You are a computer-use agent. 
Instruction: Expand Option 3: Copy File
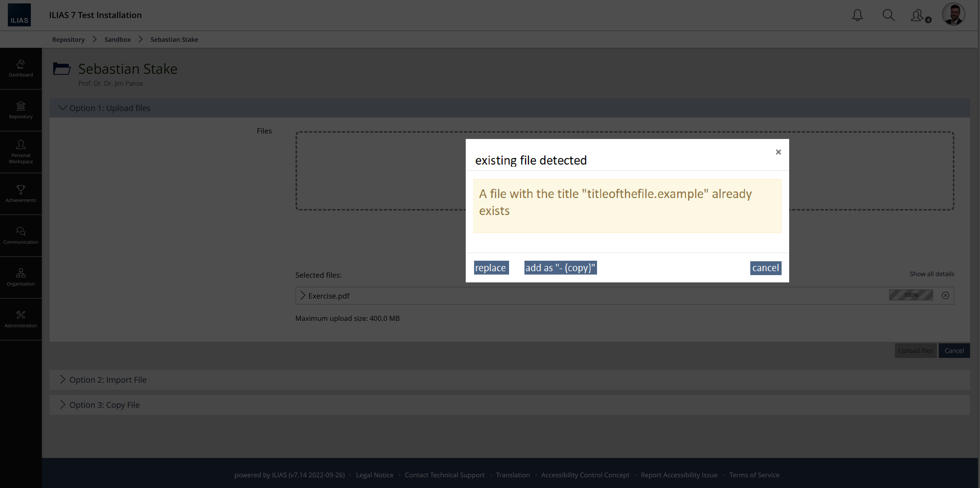point(104,405)
